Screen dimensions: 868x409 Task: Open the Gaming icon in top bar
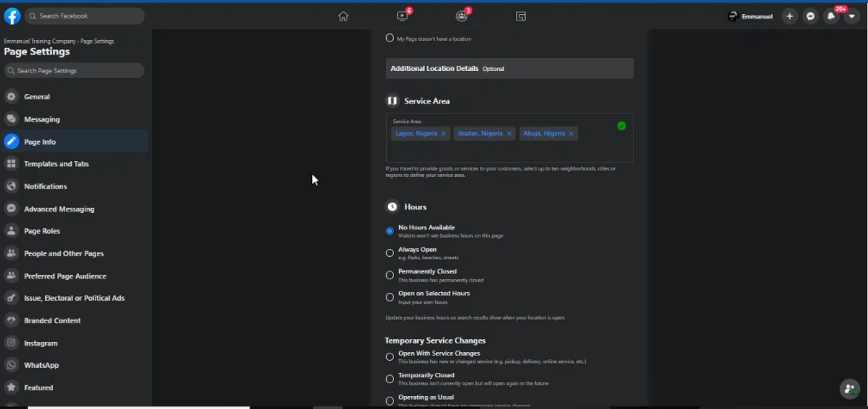click(521, 16)
